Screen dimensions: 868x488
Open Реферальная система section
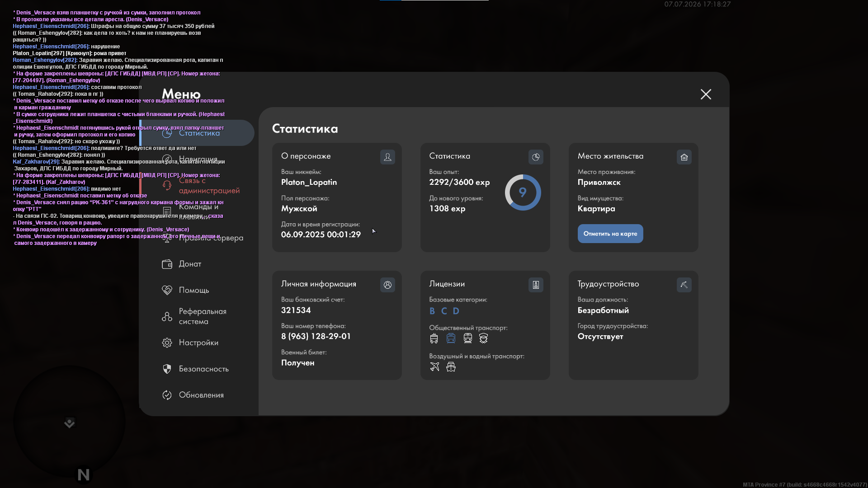[x=197, y=316]
